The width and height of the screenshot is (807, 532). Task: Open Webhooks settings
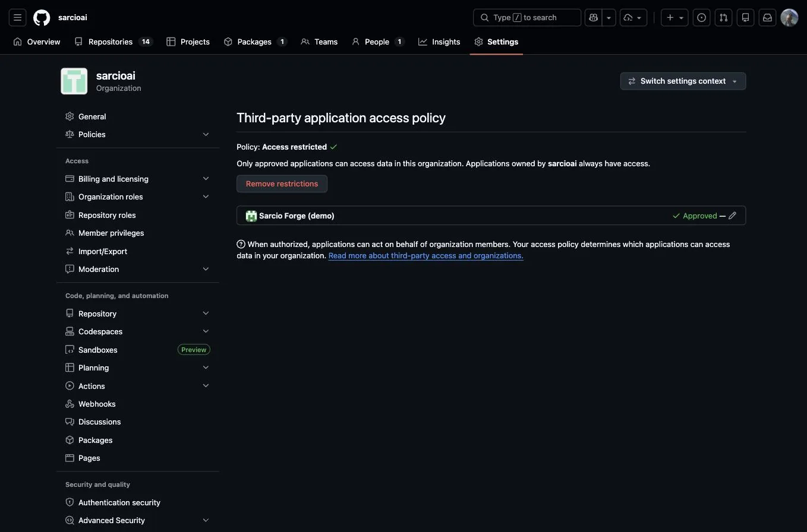pos(137,404)
